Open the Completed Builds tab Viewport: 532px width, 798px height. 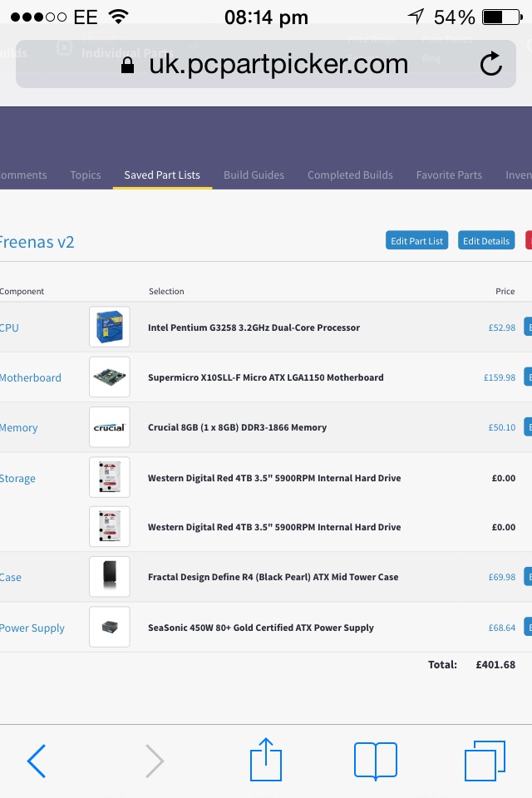(350, 175)
